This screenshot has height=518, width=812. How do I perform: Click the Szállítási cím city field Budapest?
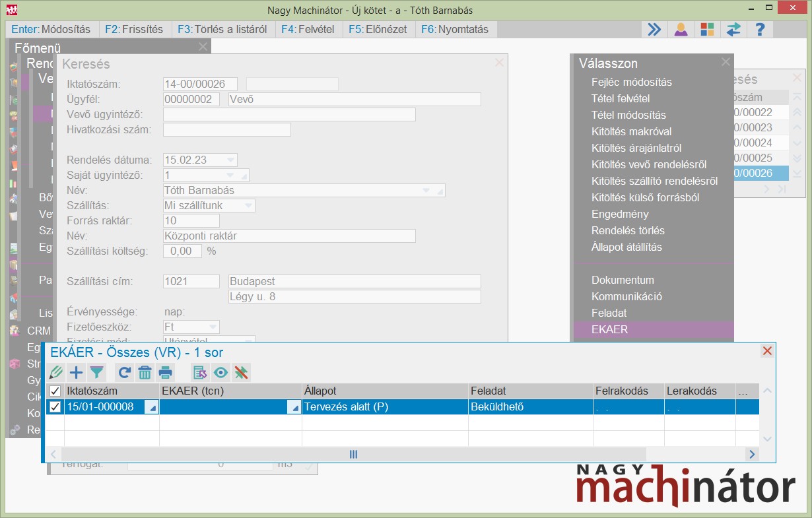click(x=355, y=282)
